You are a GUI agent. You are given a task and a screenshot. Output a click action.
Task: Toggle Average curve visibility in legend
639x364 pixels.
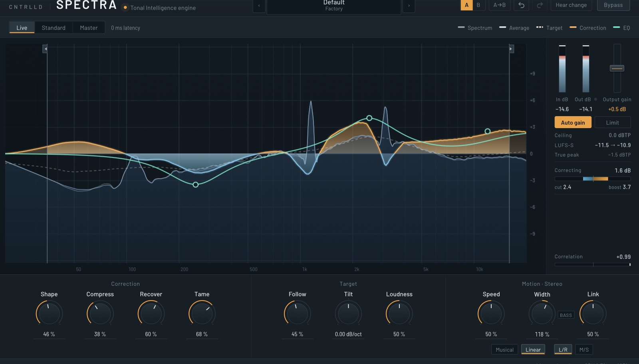[x=514, y=28]
